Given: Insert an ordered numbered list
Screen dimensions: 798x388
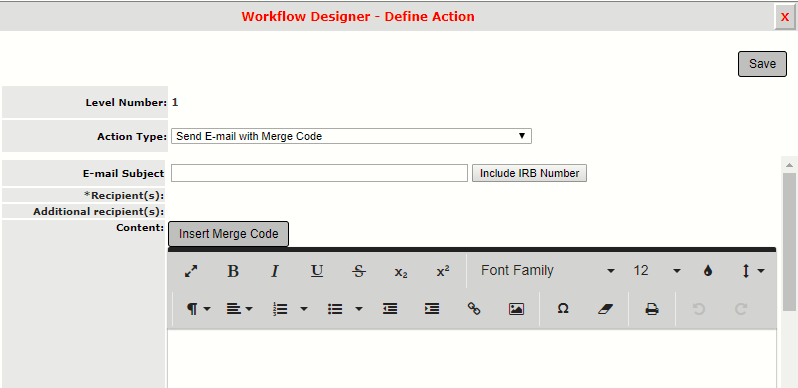Looking at the screenshot, I should coord(280,309).
